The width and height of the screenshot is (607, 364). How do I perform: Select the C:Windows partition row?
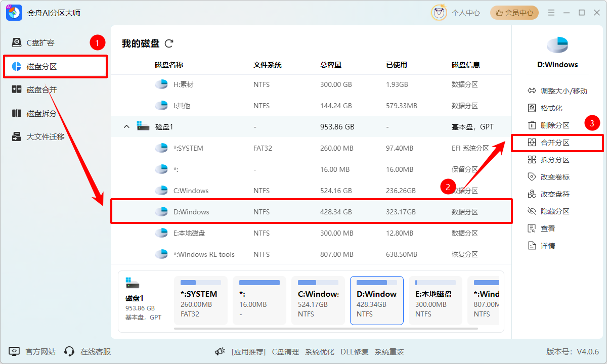tap(311, 191)
